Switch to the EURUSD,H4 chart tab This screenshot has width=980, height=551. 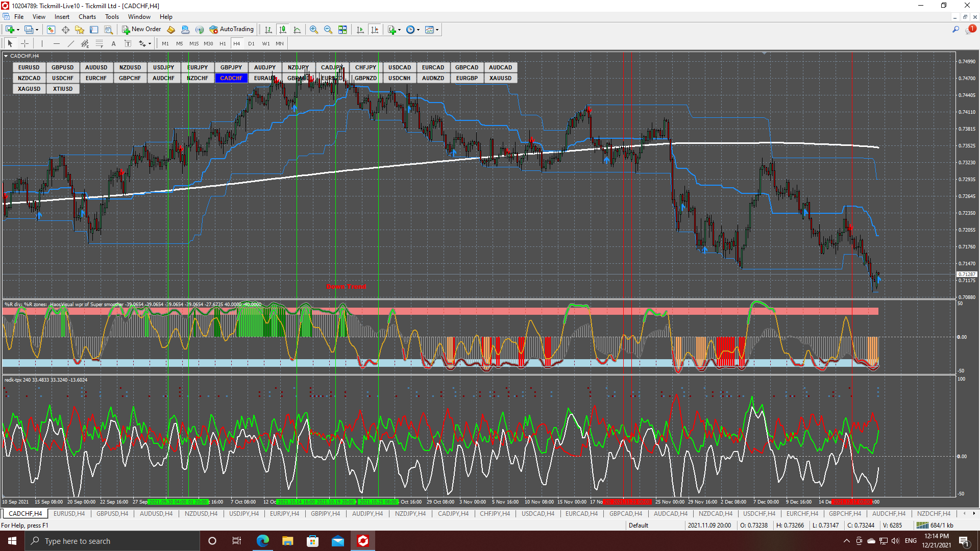pos(69,513)
